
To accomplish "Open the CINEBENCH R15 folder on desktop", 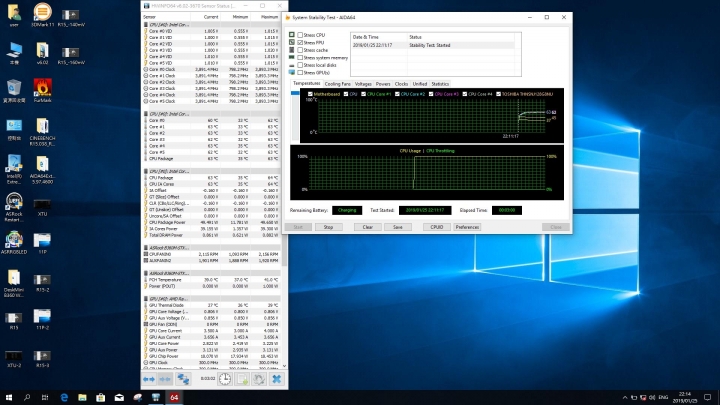I will pos(42,132).
